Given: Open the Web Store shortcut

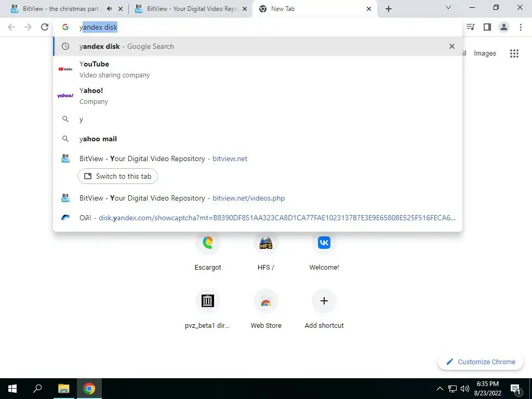Looking at the screenshot, I should (265, 310).
